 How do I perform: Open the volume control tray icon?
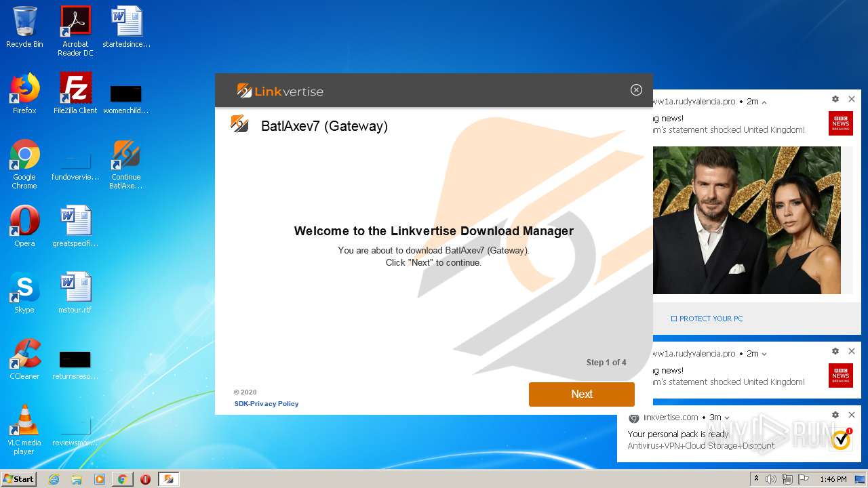click(771, 479)
